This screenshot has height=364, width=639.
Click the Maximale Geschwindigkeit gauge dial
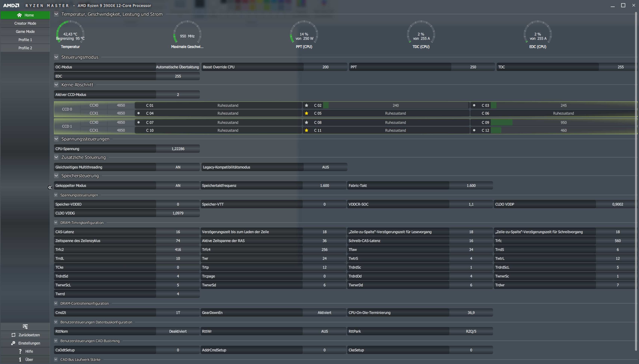pyautogui.click(x=187, y=32)
